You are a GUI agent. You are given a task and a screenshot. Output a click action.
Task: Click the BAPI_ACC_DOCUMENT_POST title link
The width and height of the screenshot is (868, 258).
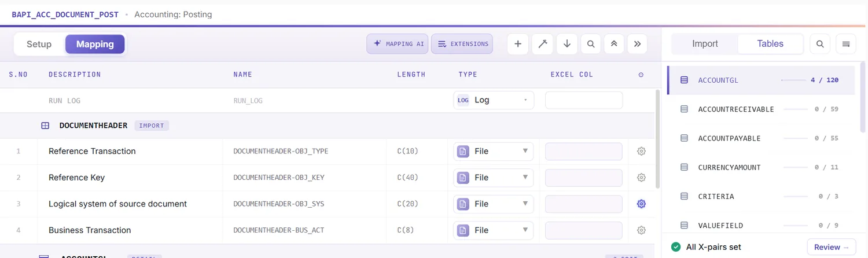pyautogui.click(x=65, y=14)
